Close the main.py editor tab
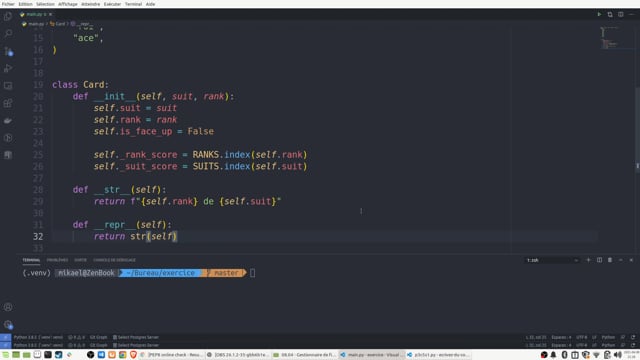640x360 pixels. pyautogui.click(x=50, y=14)
